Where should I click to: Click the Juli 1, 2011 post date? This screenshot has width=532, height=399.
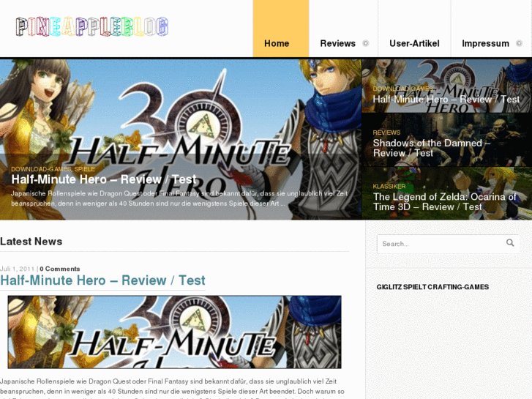[18, 269]
